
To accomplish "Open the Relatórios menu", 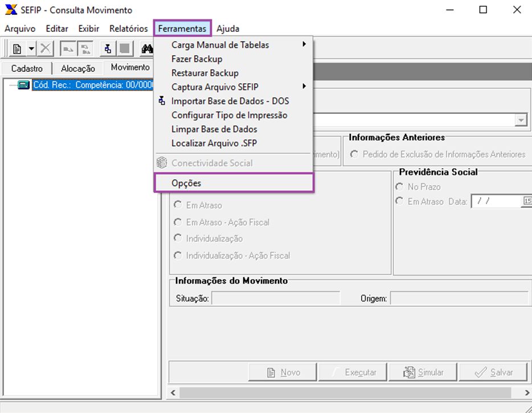I will click(129, 28).
